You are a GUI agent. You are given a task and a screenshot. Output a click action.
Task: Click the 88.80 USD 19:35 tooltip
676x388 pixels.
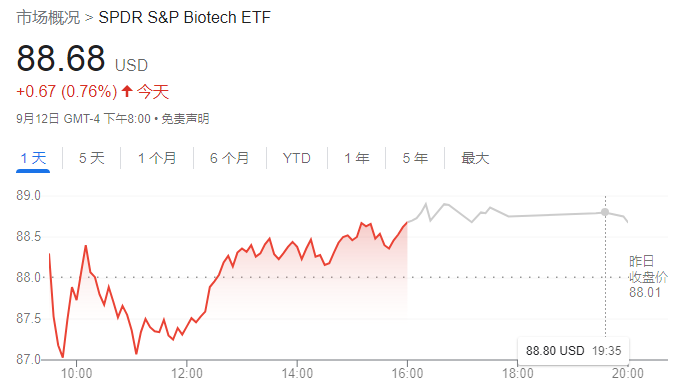coord(573,351)
